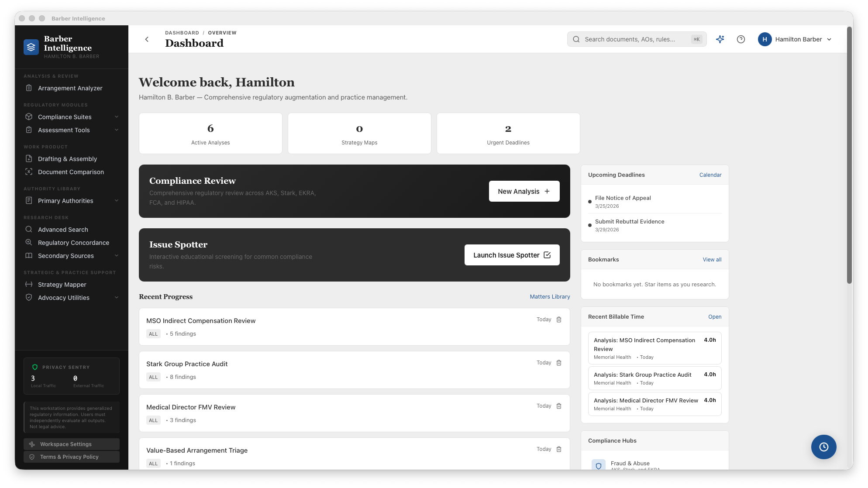Click the search magnifier icon in search bar
Screen dimensions: 868x488
tap(576, 39)
